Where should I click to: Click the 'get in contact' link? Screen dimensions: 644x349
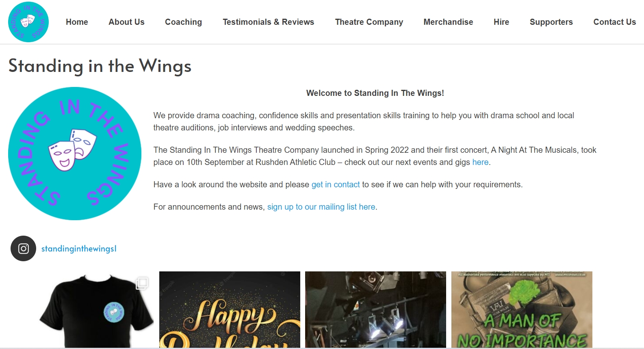click(336, 184)
